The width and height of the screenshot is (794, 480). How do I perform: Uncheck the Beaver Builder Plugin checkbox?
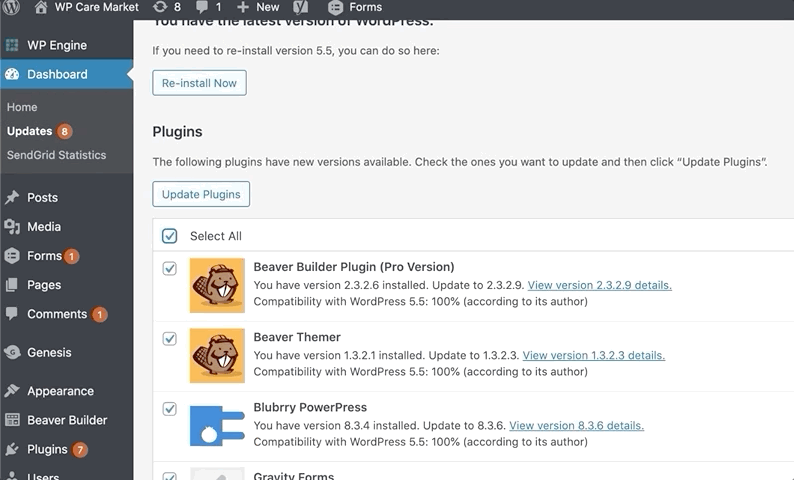click(x=170, y=268)
